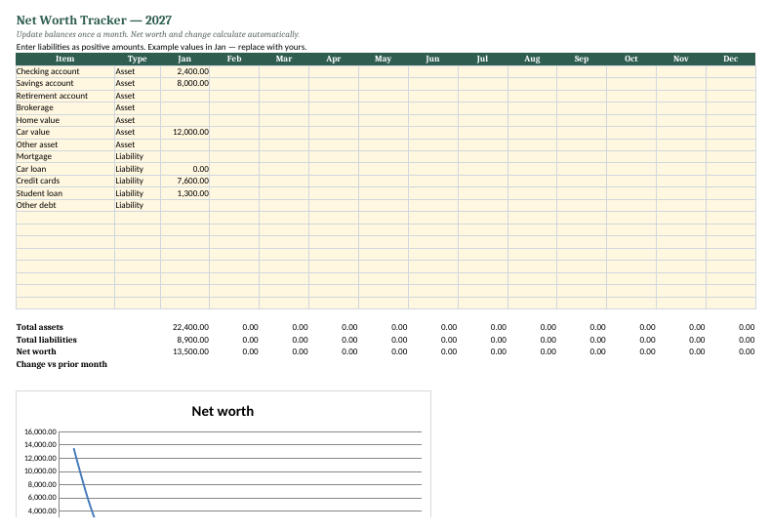
Task: Click the Dec column header
Action: (731, 59)
